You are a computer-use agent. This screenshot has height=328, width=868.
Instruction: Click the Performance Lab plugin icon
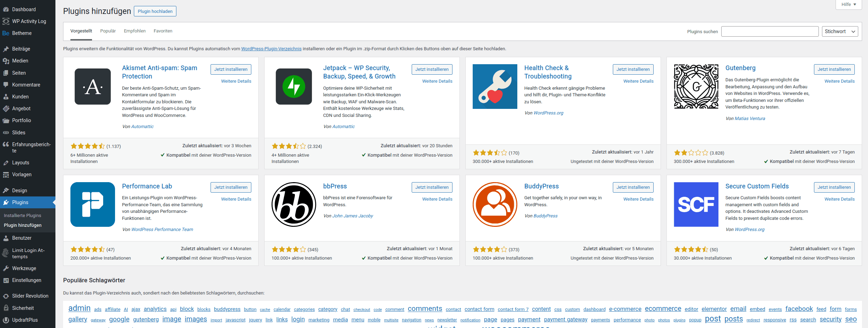(x=93, y=204)
